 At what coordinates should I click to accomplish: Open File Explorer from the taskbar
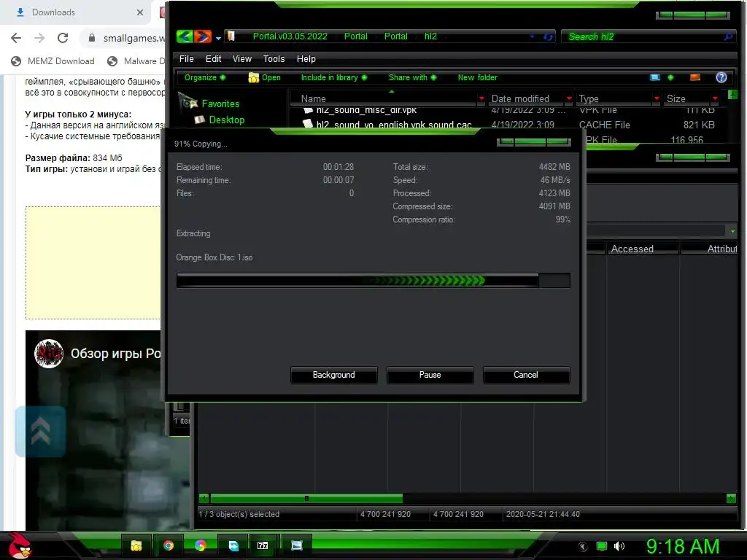(x=136, y=545)
